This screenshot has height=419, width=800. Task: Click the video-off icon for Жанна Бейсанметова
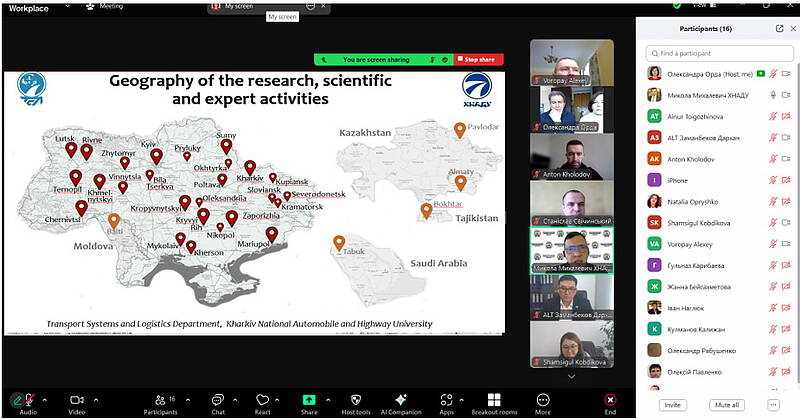click(786, 287)
